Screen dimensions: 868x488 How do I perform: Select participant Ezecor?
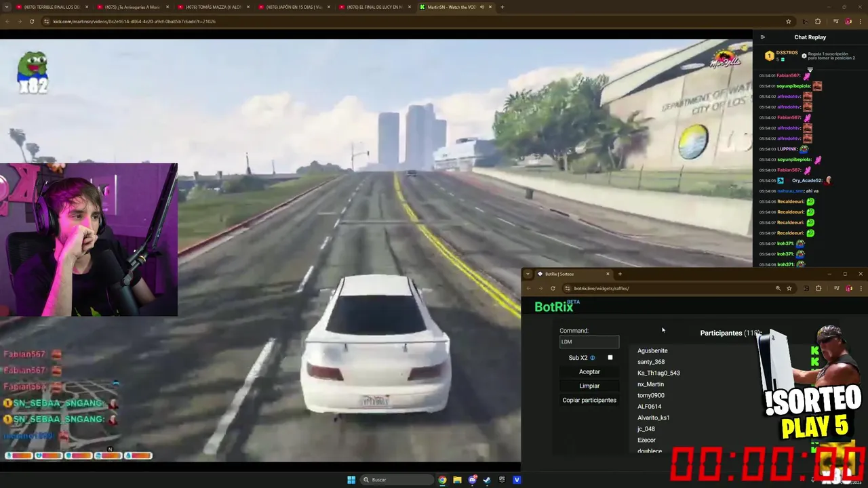[x=646, y=440]
